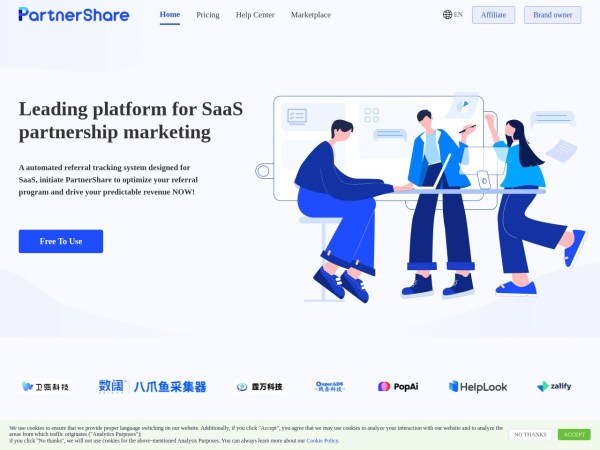Click the Free To Use button
Screen dimensions: 600x450
point(61,241)
